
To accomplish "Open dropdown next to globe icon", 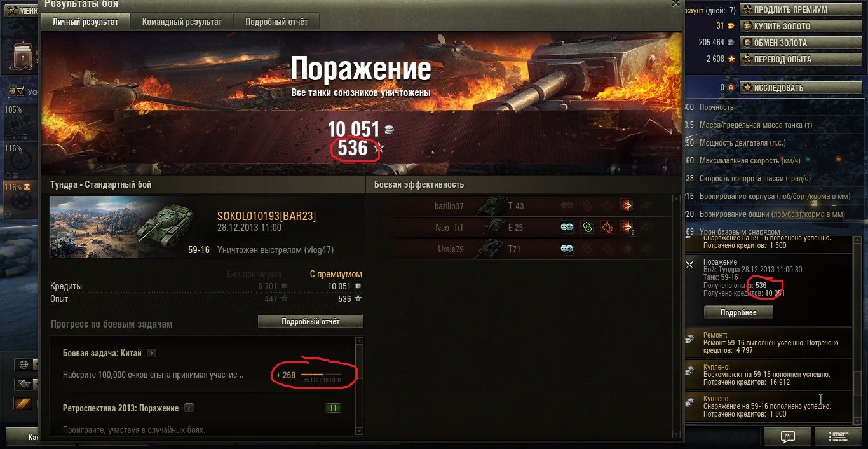I will (36, 364).
